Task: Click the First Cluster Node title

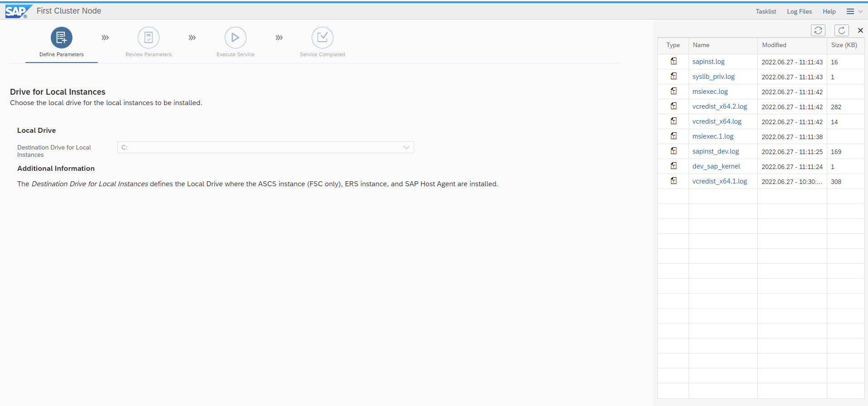Action: click(69, 11)
